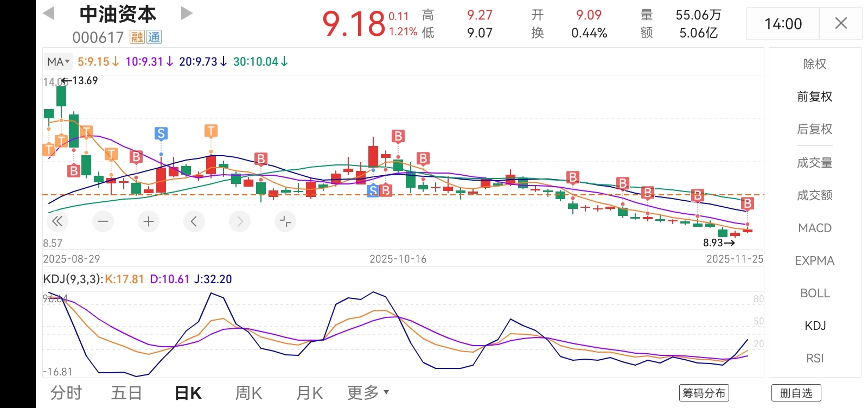
Task: Open the 五日 five-day tab
Action: click(x=127, y=392)
